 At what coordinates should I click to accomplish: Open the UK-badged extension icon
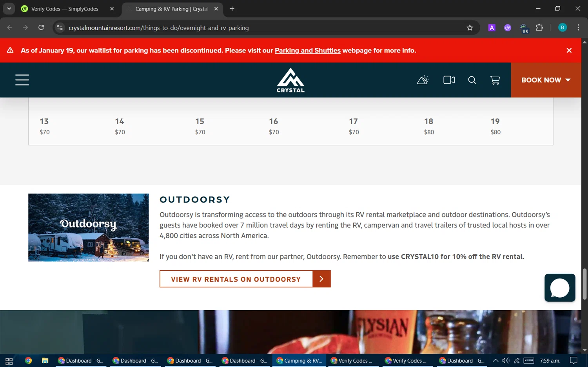524,28
